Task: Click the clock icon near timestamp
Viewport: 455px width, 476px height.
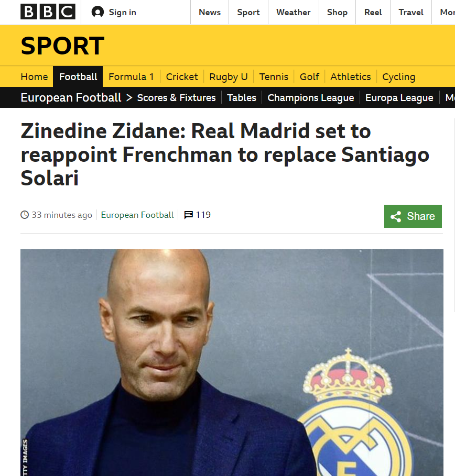Action: point(25,215)
